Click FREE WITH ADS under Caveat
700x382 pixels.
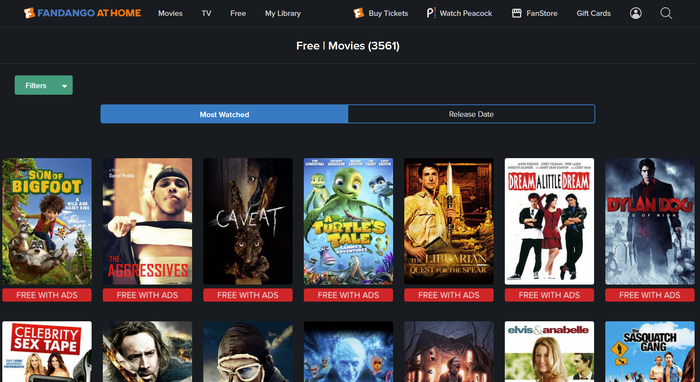click(248, 295)
